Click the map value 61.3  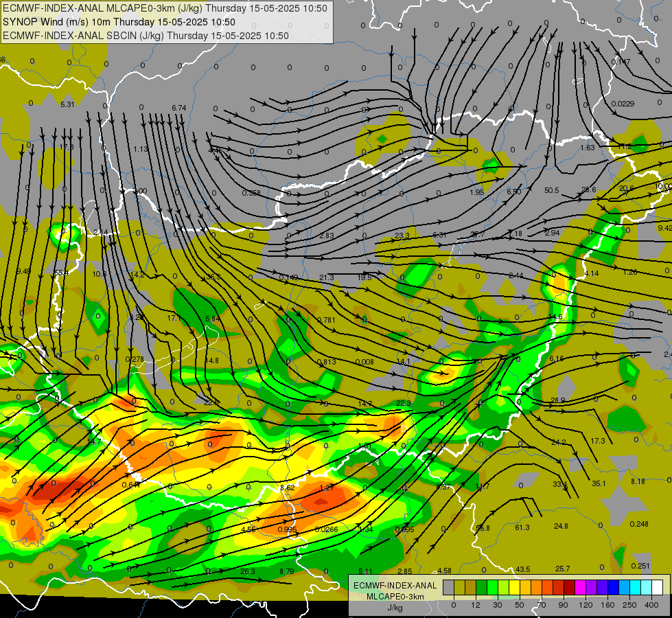tap(522, 527)
